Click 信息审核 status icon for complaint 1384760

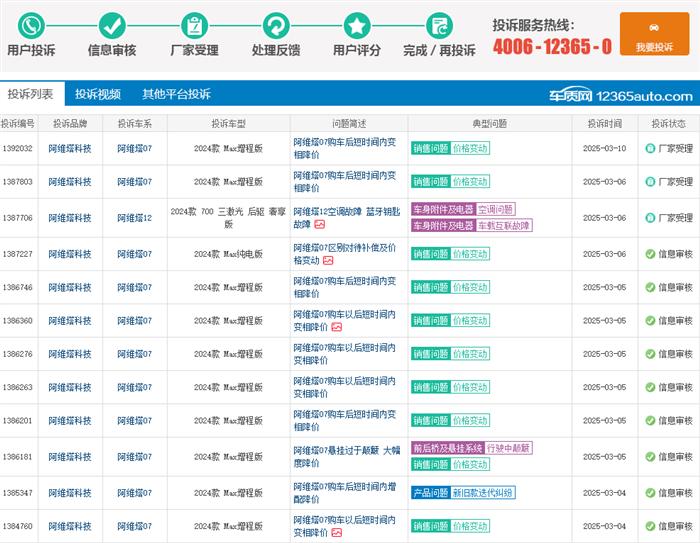[x=650, y=526]
